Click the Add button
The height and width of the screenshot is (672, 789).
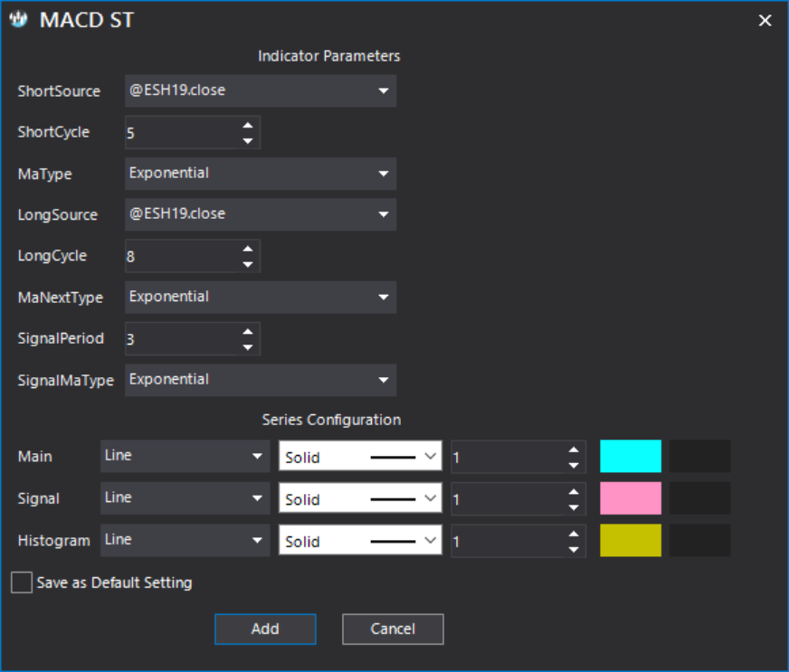(x=265, y=629)
